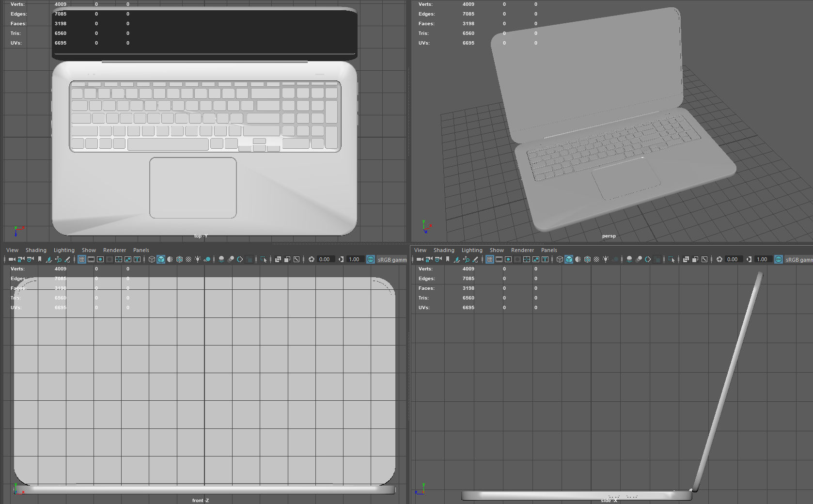The height and width of the screenshot is (504, 813).
Task: Toggle Film Gate in front panel toolbar
Action: 91,259
